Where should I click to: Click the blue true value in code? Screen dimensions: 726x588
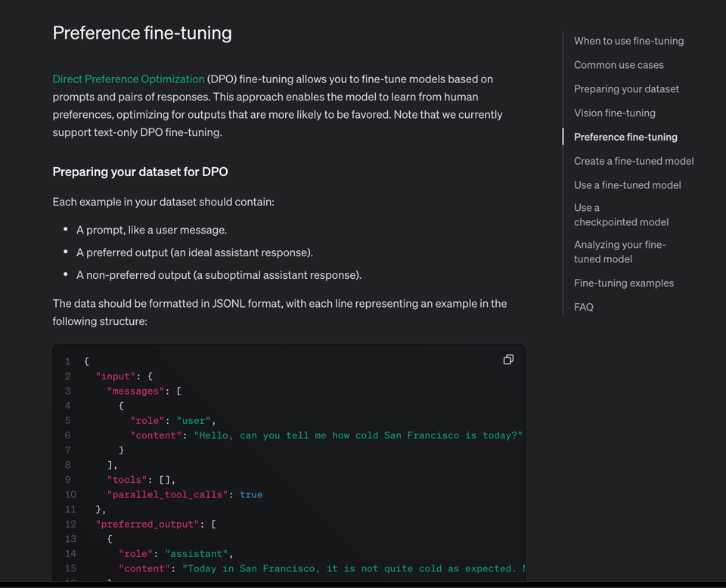tap(251, 495)
